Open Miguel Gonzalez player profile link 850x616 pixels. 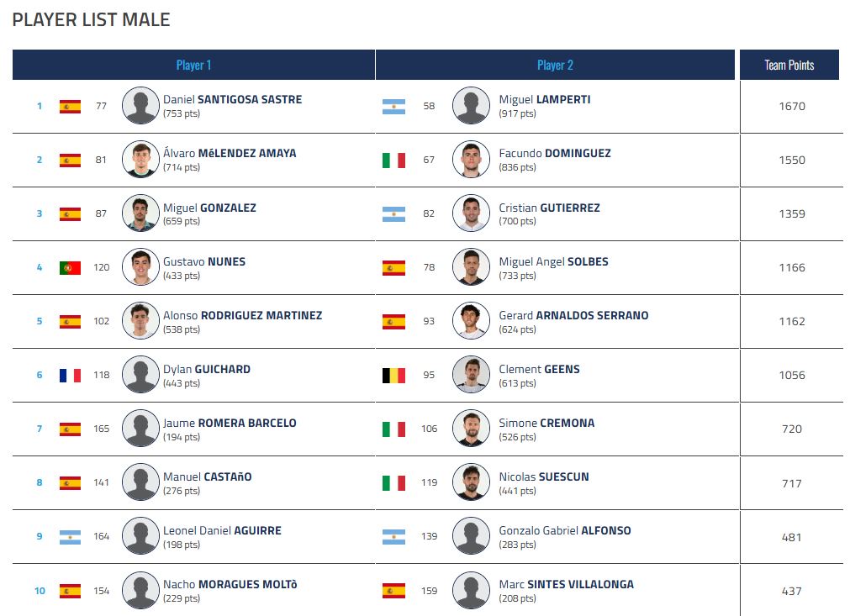pos(209,208)
